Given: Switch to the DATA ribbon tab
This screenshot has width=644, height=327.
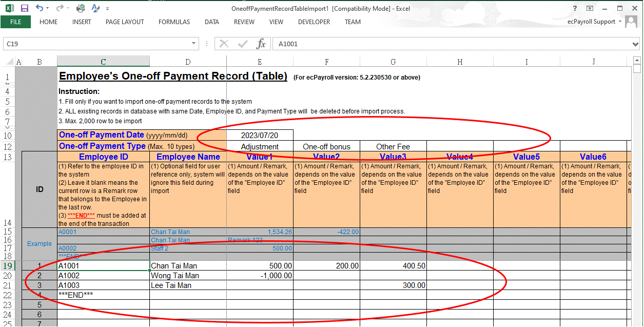Looking at the screenshot, I should 212,22.
